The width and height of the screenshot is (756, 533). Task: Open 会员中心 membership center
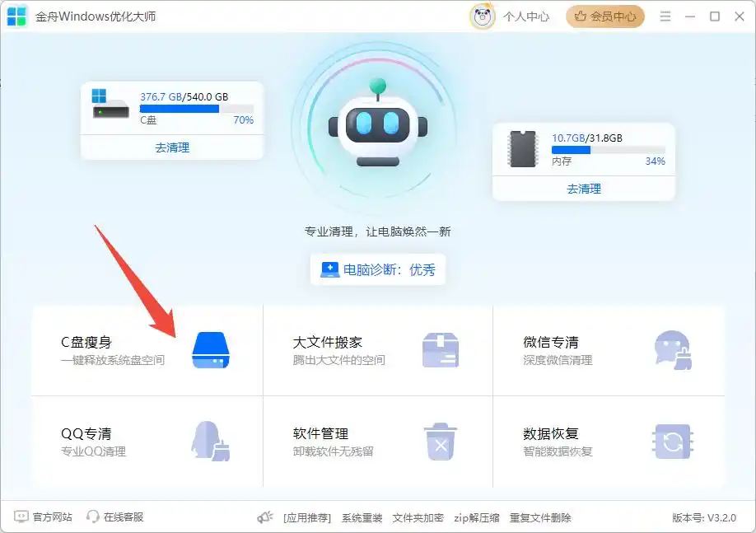tap(605, 16)
